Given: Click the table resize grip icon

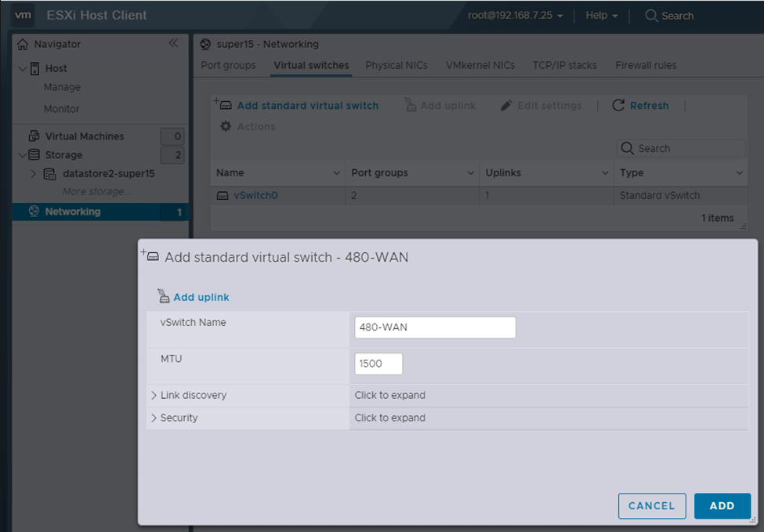Looking at the screenshot, I should pyautogui.click(x=743, y=227).
